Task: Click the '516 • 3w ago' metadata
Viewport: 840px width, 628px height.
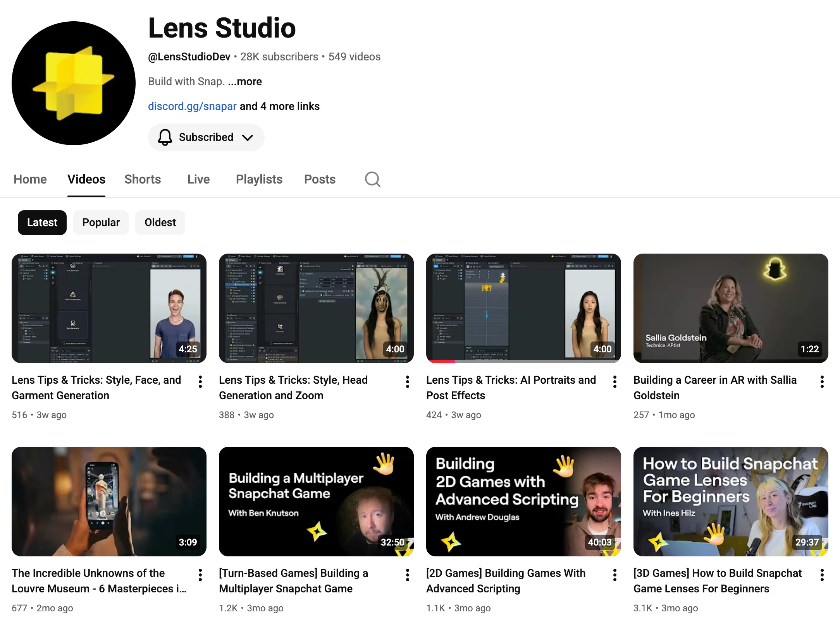Action: (39, 415)
